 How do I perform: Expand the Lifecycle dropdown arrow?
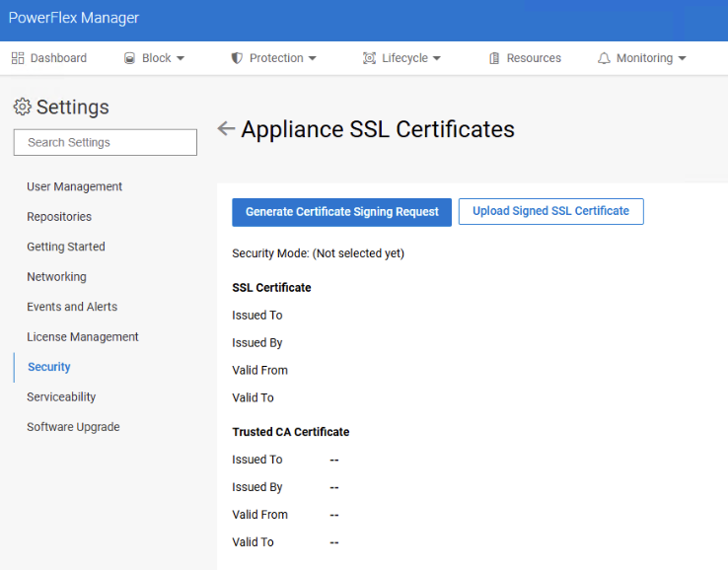click(x=436, y=58)
